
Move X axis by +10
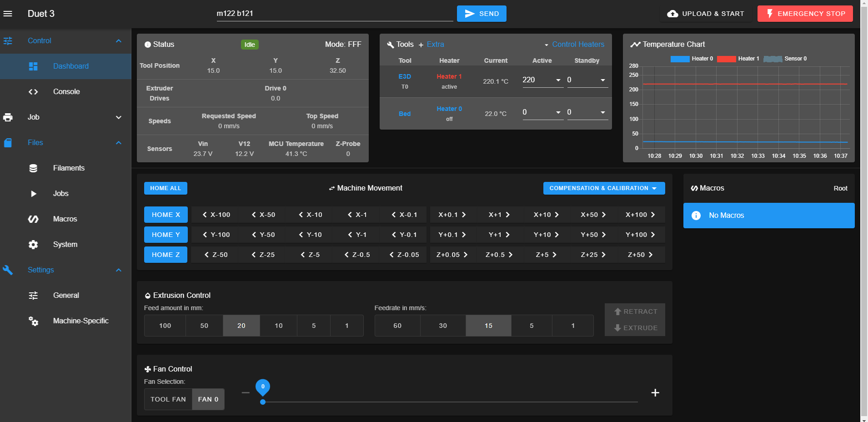point(547,215)
